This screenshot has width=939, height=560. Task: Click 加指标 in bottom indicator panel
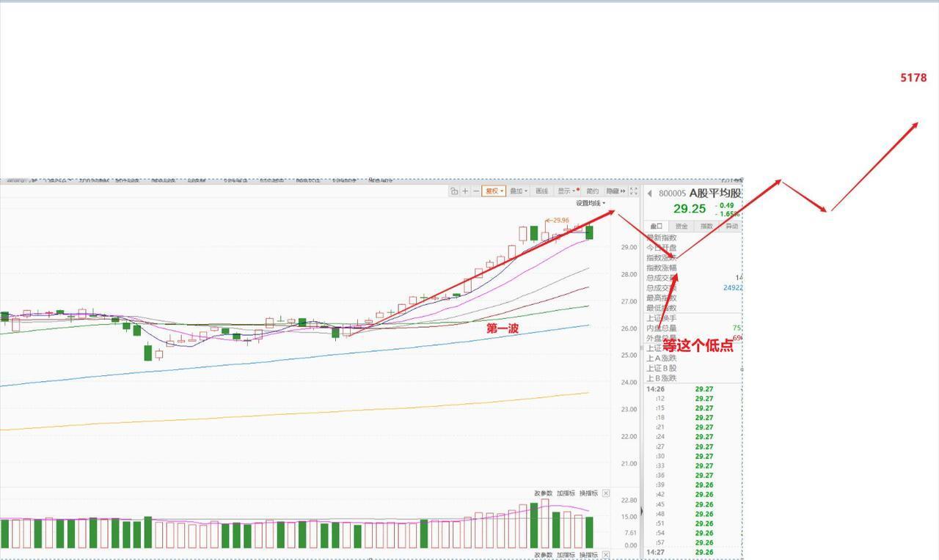point(566,555)
